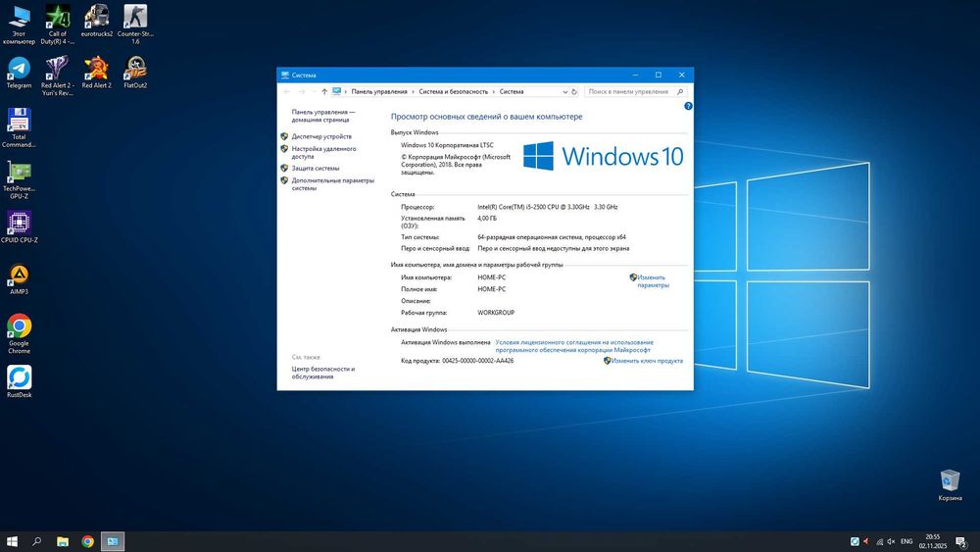Open Google Chrome from the taskbar
The width and height of the screenshot is (980, 552).
tap(87, 541)
